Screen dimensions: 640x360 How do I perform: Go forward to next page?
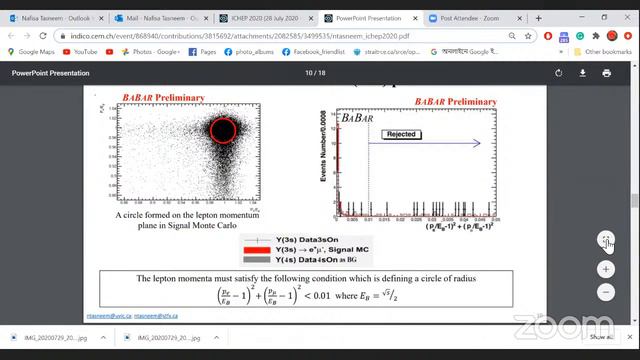point(27,36)
